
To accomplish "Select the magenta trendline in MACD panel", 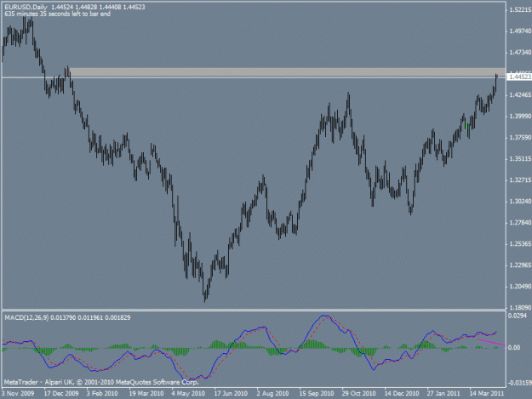I will pos(491,342).
